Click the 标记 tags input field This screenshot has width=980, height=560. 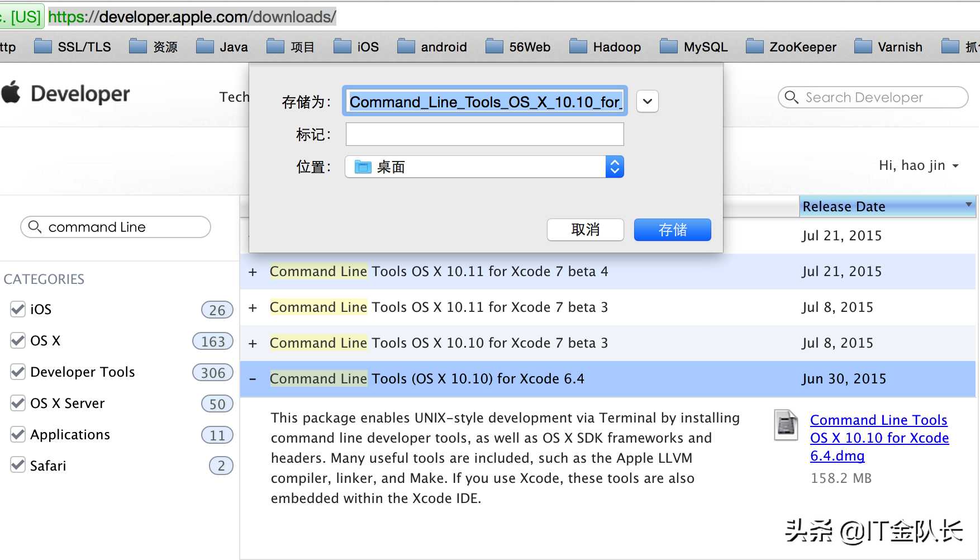pyautogui.click(x=484, y=134)
